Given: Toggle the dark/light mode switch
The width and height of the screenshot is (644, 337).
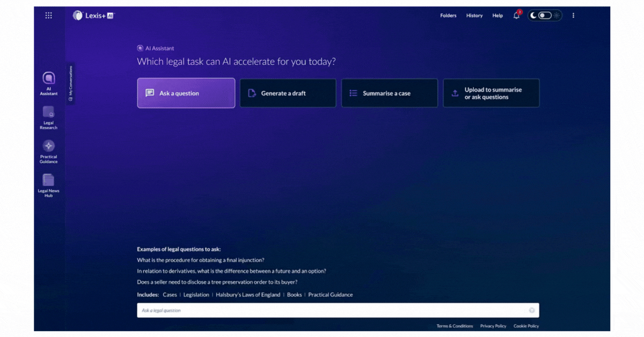Looking at the screenshot, I should coord(545,16).
